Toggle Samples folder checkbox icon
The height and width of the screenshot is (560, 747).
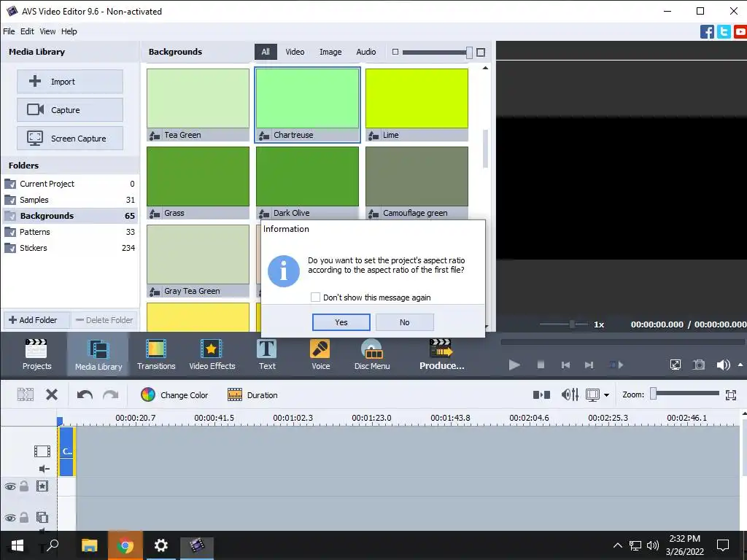coord(10,200)
